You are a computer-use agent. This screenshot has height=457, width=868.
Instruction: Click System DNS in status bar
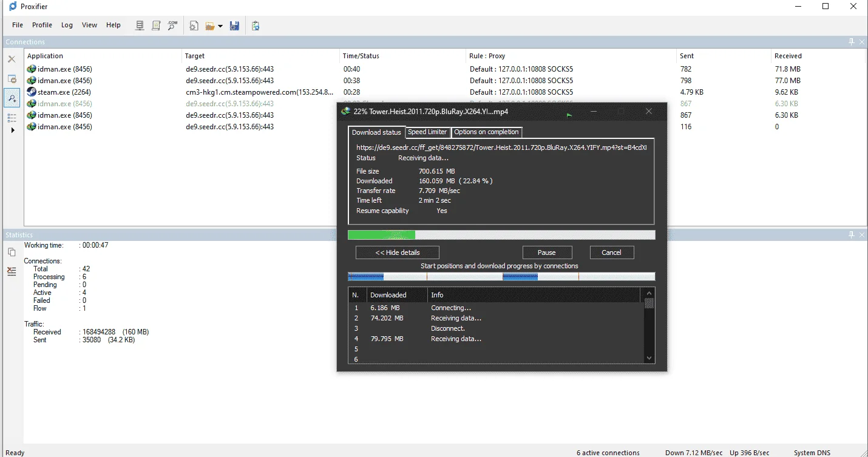[812, 453]
